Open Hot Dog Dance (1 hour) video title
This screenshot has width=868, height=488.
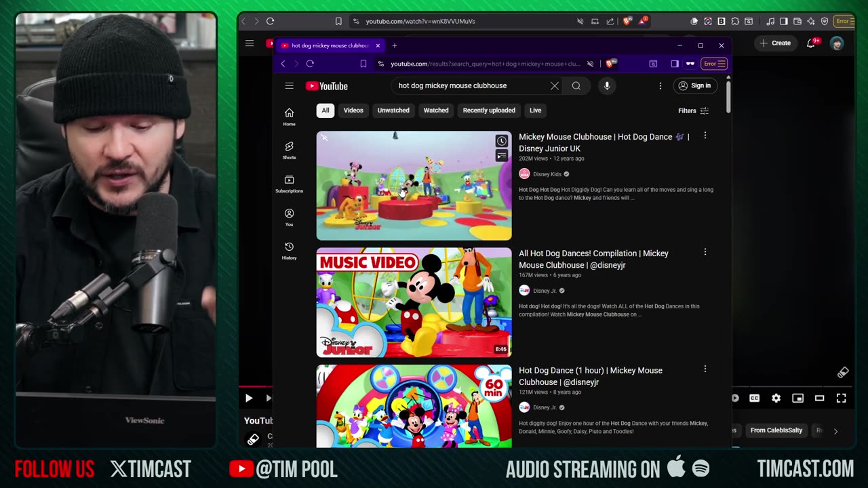[591, 376]
